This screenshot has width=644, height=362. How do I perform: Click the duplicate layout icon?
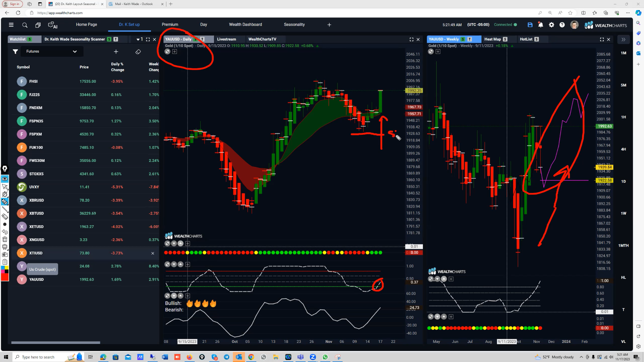click(x=38, y=25)
